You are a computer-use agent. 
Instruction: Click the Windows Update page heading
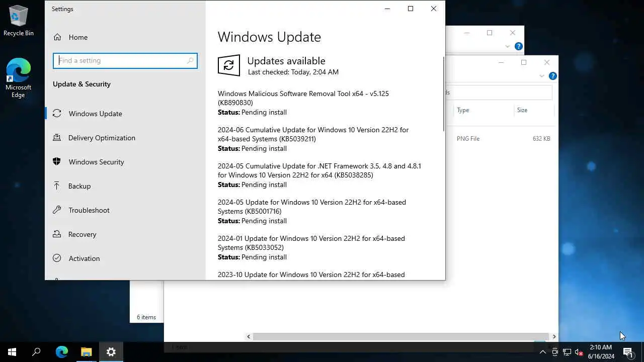point(269,37)
